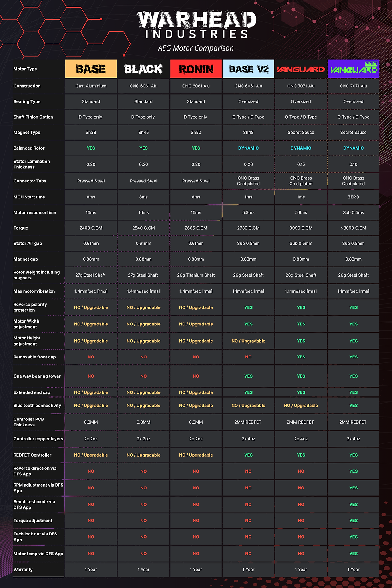Click the Warhead Industries logo

pos(196,25)
